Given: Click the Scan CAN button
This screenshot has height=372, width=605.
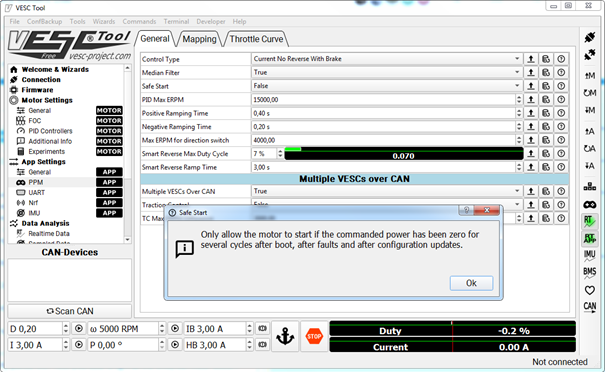Looking at the screenshot, I should [x=70, y=311].
